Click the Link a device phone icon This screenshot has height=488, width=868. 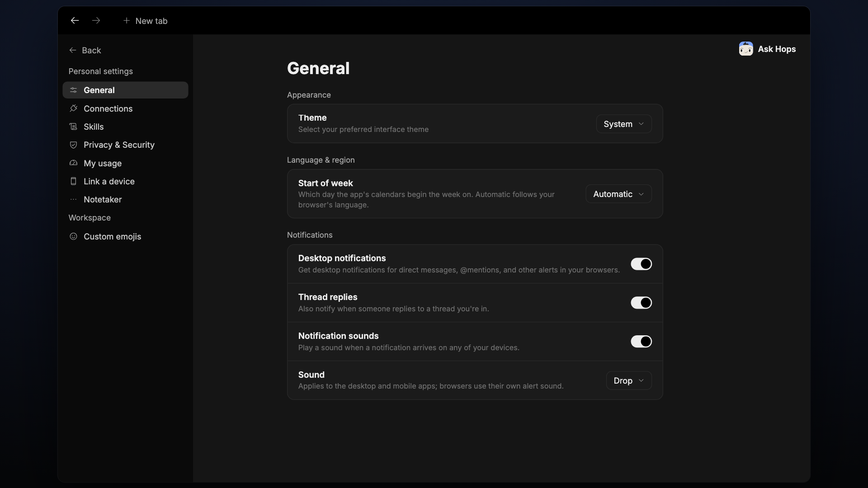point(73,181)
